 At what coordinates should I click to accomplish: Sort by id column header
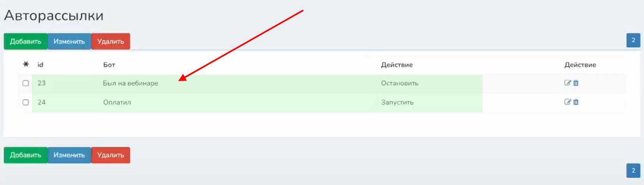(40, 65)
